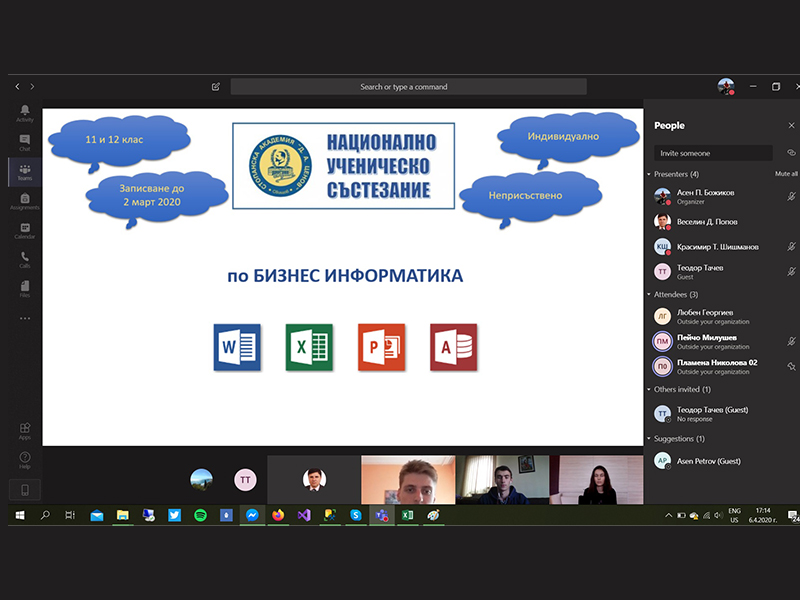Viewport: 800px width, 600px height.
Task: Open Chat in the Teams sidebar
Action: pyautogui.click(x=24, y=143)
